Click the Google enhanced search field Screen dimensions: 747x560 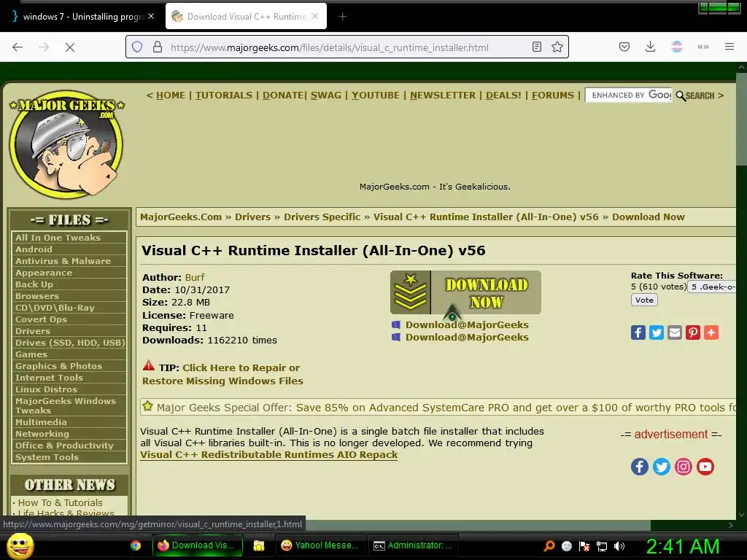tap(628, 96)
